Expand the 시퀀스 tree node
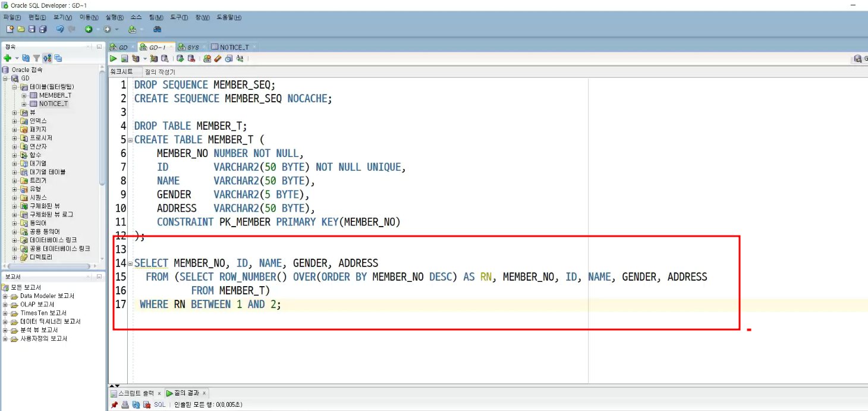 (x=15, y=197)
